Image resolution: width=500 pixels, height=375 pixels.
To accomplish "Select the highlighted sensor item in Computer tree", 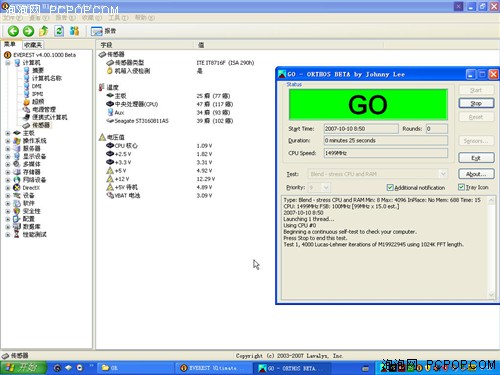I will click(x=41, y=125).
